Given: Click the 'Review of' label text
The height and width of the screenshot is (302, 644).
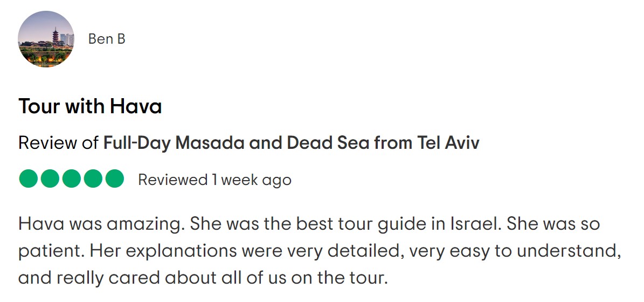Looking at the screenshot, I should [59, 143].
